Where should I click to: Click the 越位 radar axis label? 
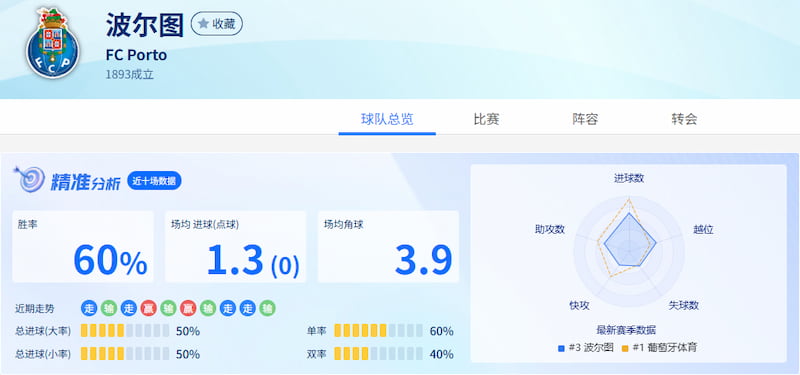click(703, 230)
